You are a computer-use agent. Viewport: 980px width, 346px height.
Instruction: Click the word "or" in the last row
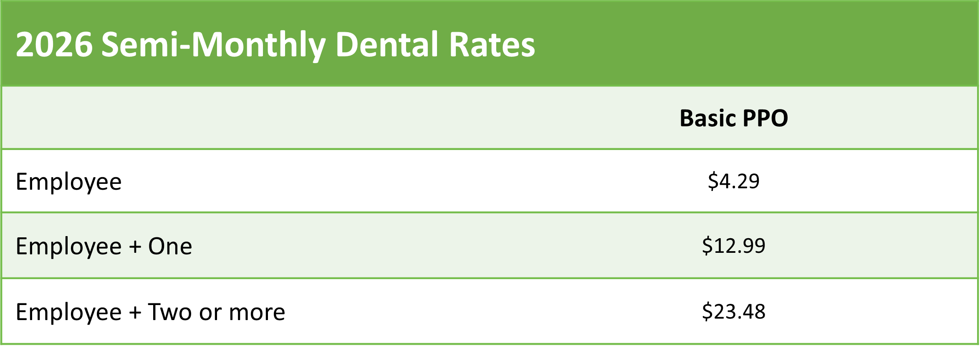pos(210,312)
